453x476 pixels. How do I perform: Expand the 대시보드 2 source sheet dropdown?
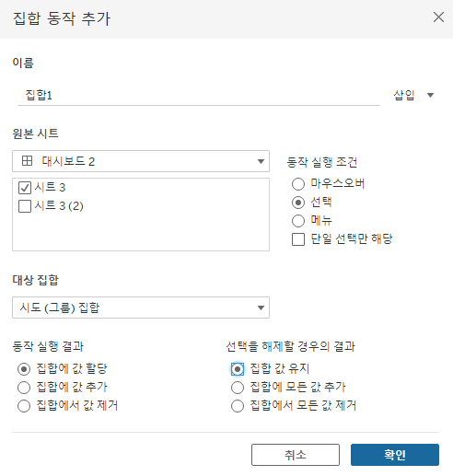141,161
